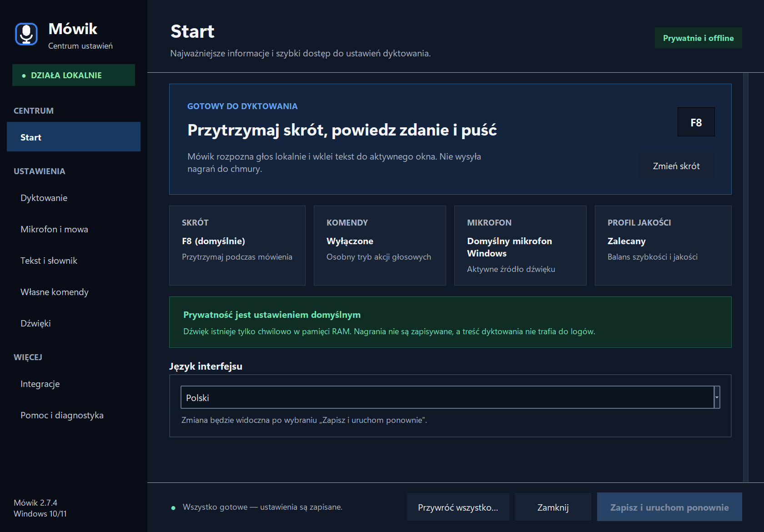The image size is (764, 532).
Task: Click the green status dot beside Wszystko gotowe
Action: (173, 507)
